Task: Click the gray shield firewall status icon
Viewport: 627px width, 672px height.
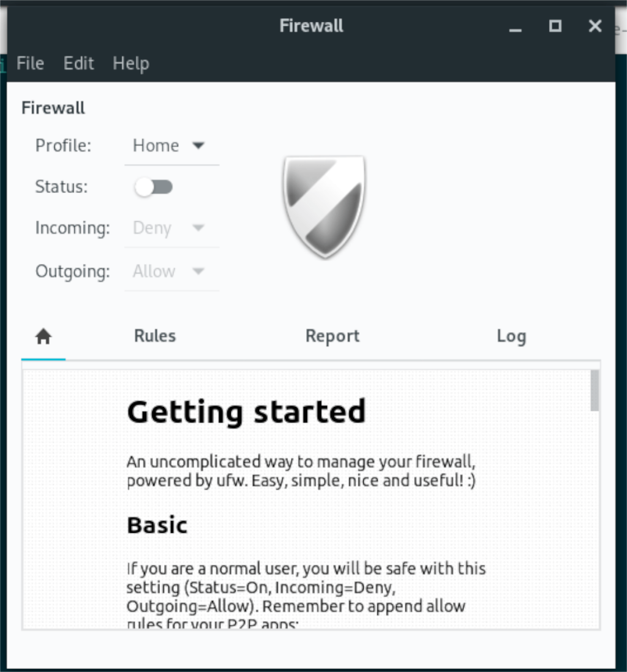Action: tap(323, 206)
